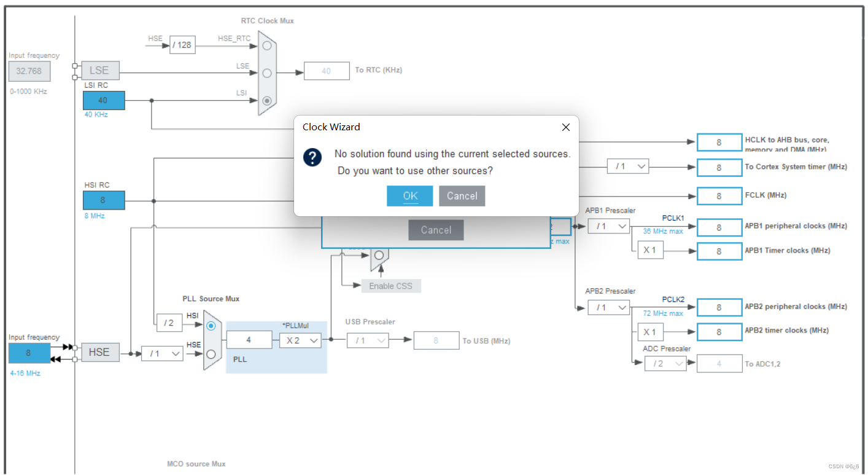Select the lower System Clock Mux radio input
Viewport: 868px width, 475px height.
point(379,255)
